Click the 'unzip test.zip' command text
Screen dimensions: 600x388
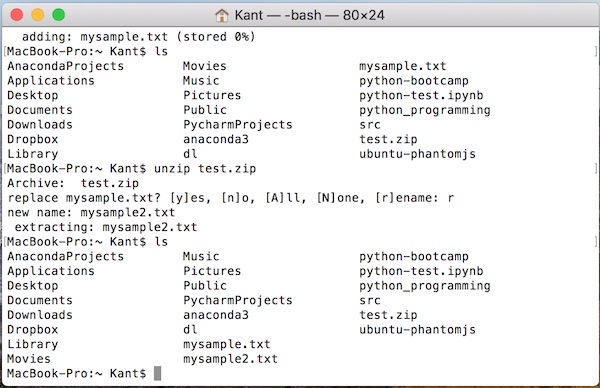point(205,168)
